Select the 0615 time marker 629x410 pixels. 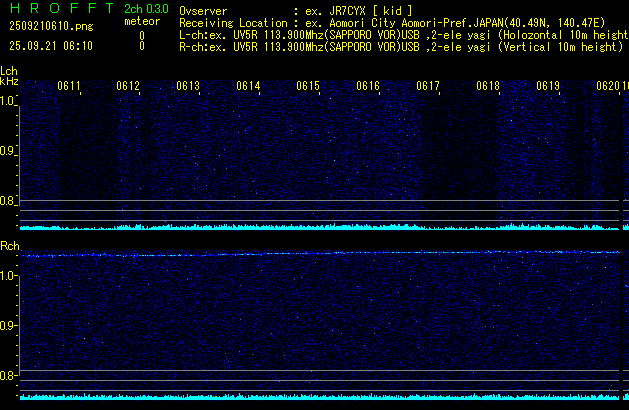tap(308, 87)
